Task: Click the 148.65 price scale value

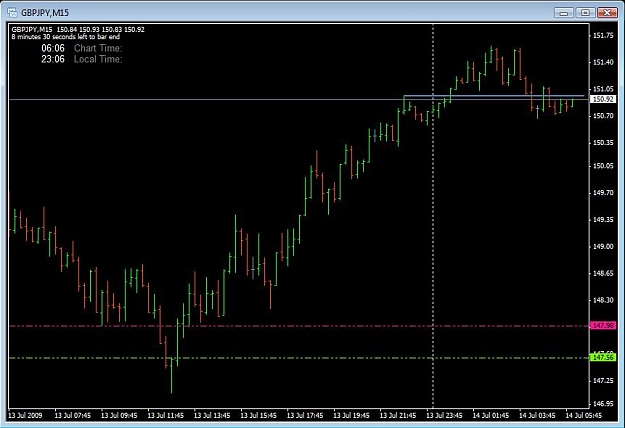Action: tap(603, 273)
